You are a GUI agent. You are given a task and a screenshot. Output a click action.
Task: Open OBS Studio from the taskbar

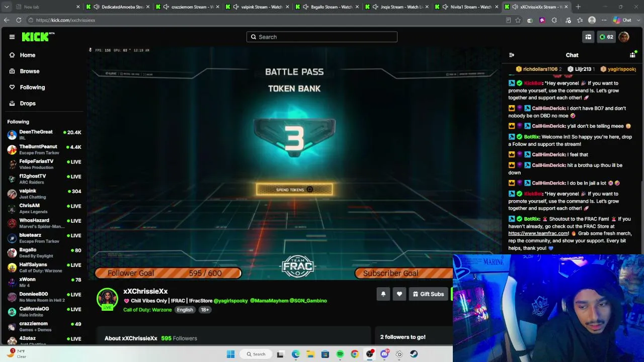tap(370, 354)
